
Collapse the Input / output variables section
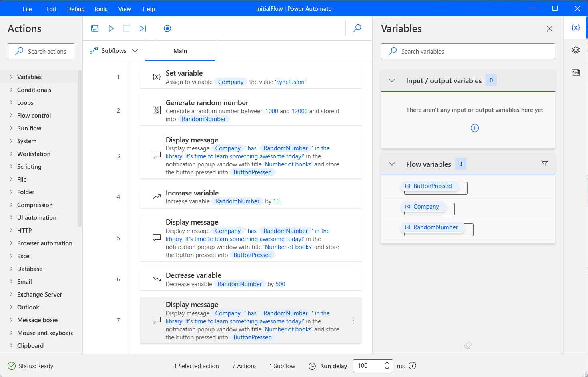pyautogui.click(x=392, y=80)
